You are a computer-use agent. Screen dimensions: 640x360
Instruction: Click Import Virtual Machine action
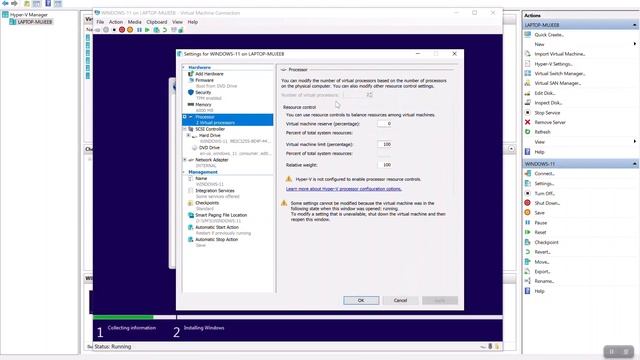560,54
